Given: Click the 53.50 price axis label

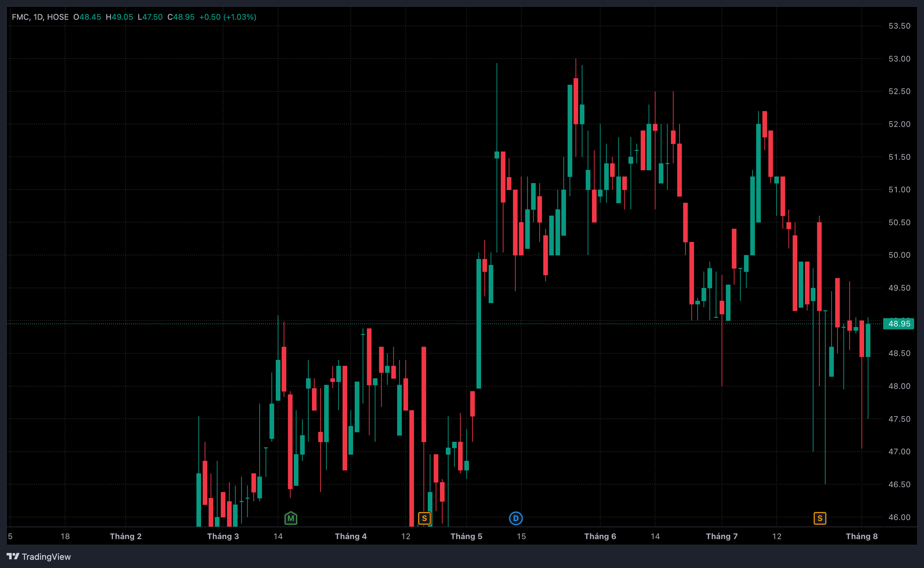Looking at the screenshot, I should [x=899, y=26].
